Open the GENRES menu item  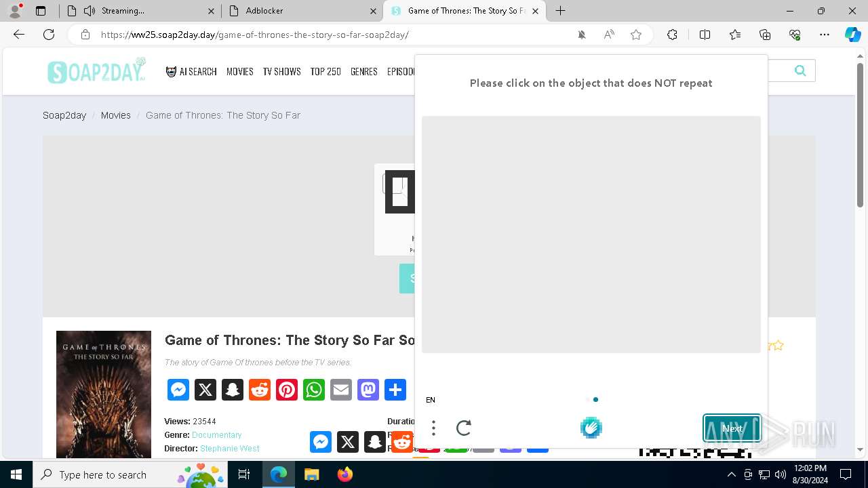364,71
